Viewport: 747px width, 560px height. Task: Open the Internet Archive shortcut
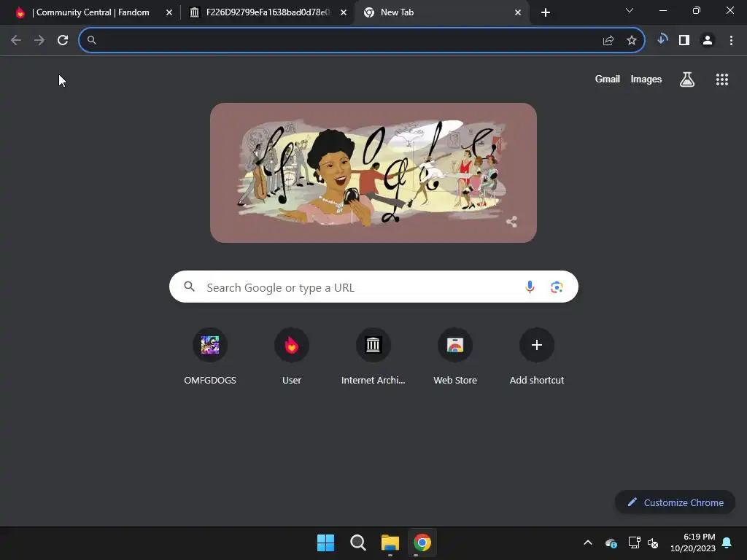point(373,356)
